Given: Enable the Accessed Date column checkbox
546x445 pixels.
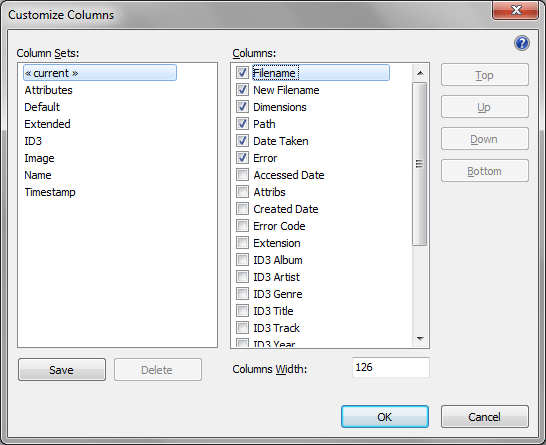Looking at the screenshot, I should 242,175.
